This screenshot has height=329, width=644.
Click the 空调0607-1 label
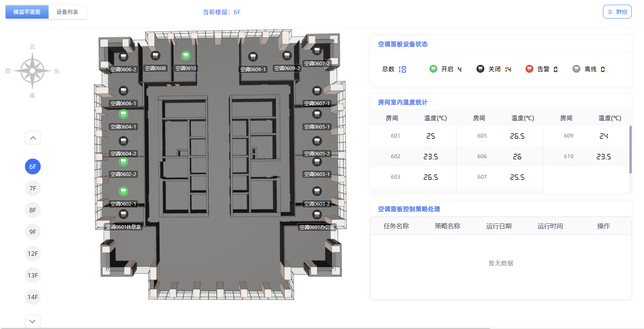point(317,104)
